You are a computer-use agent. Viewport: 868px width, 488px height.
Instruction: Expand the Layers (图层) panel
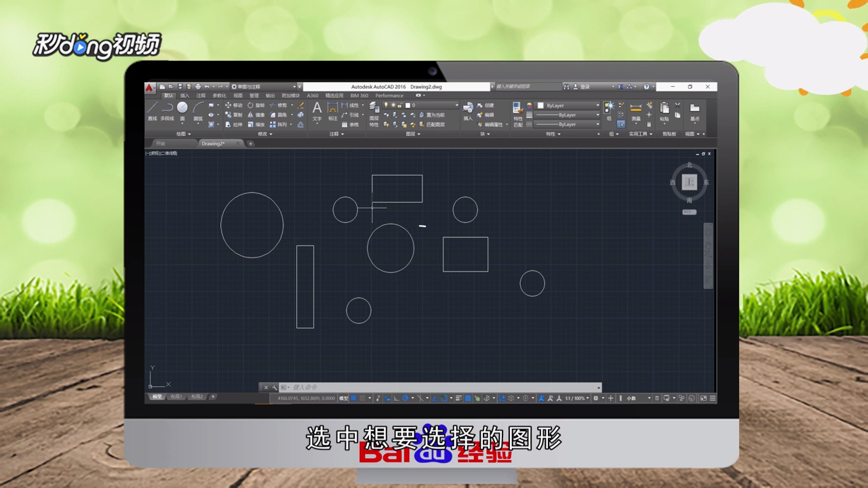pos(413,134)
